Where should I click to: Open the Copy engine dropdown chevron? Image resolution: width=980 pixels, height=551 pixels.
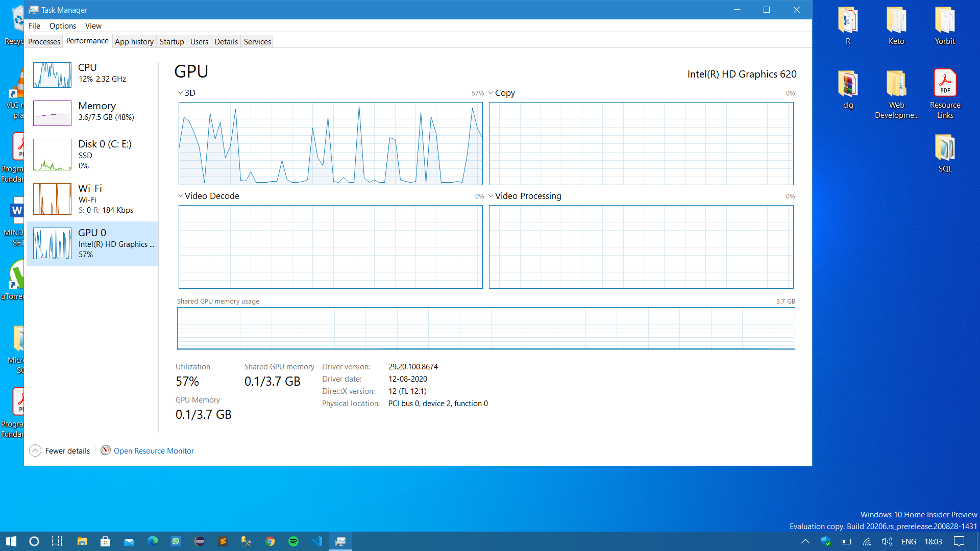click(491, 93)
